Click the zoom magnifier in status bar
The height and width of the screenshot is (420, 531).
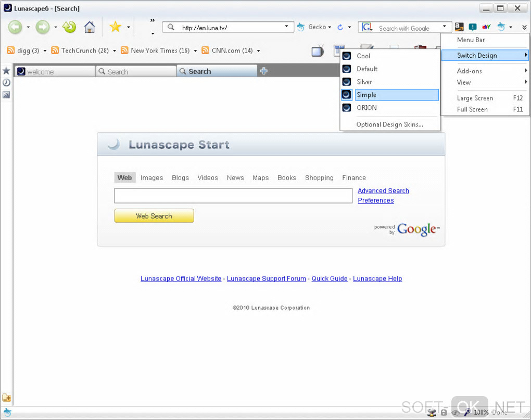[x=467, y=412]
